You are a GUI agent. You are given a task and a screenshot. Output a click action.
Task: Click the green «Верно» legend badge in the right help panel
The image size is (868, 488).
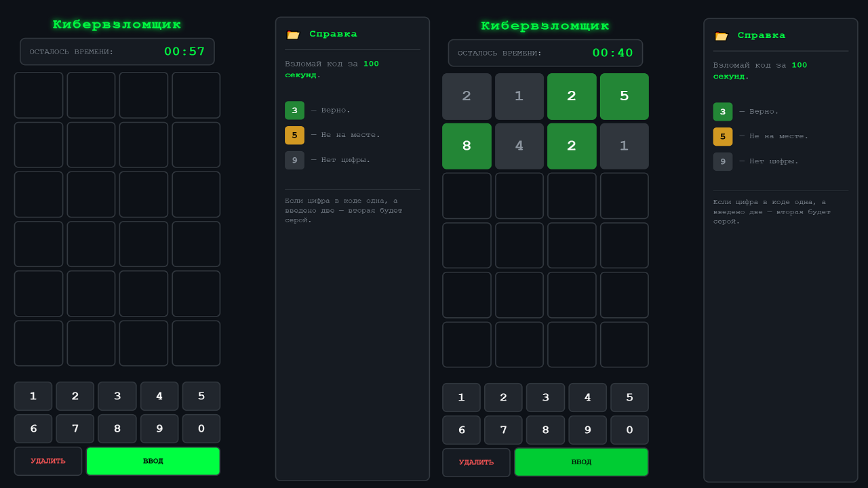[723, 111]
